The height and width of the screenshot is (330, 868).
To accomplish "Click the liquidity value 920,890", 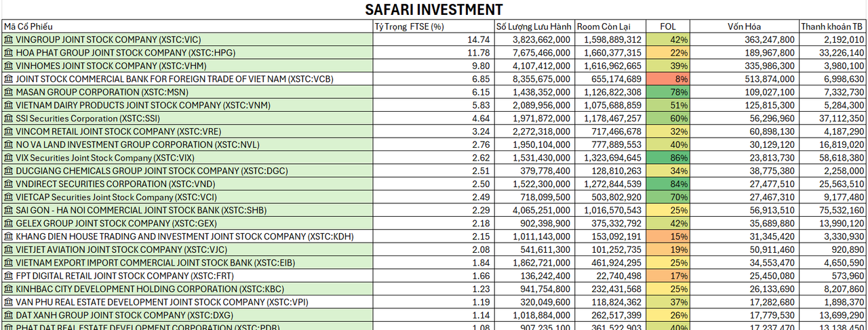I will 832,249.
